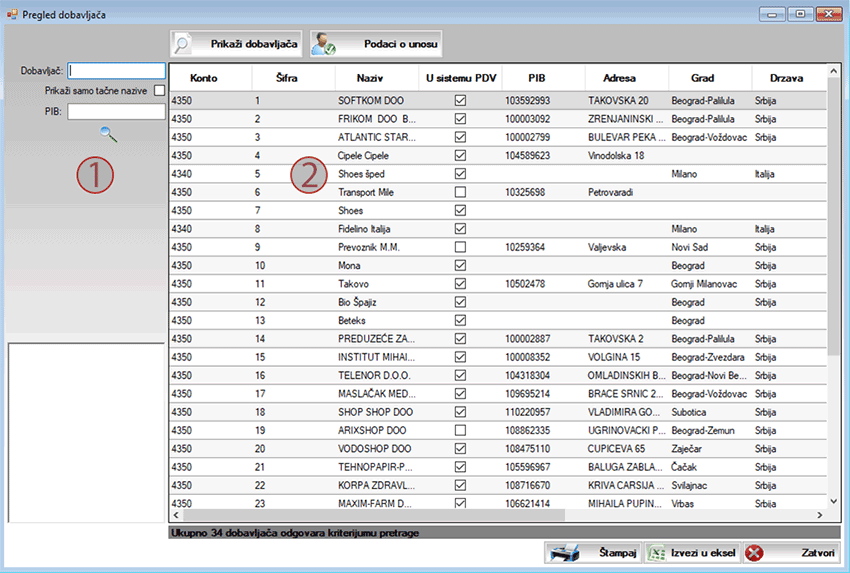Click the TEHNOPAPIR-P... cell
This screenshot has height=573, width=850.
click(377, 467)
